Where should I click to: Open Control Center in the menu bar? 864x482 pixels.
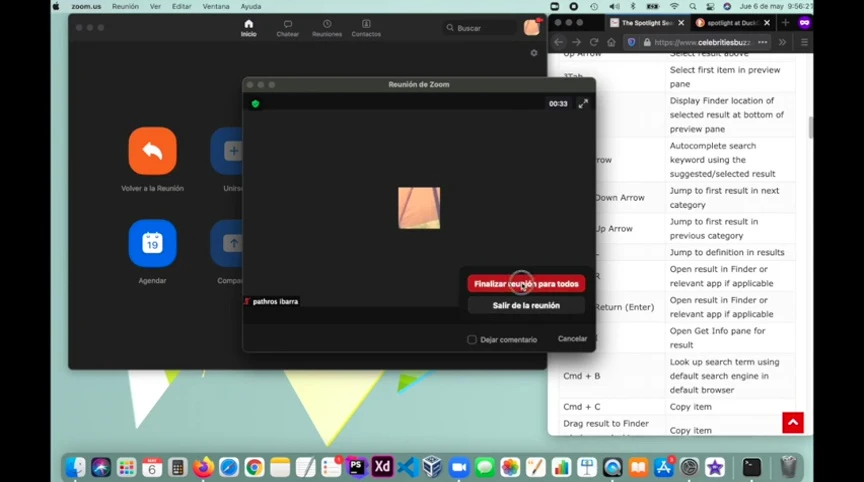(710, 7)
